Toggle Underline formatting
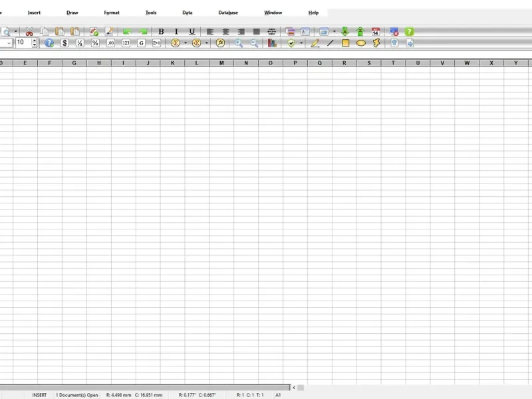 (192, 31)
